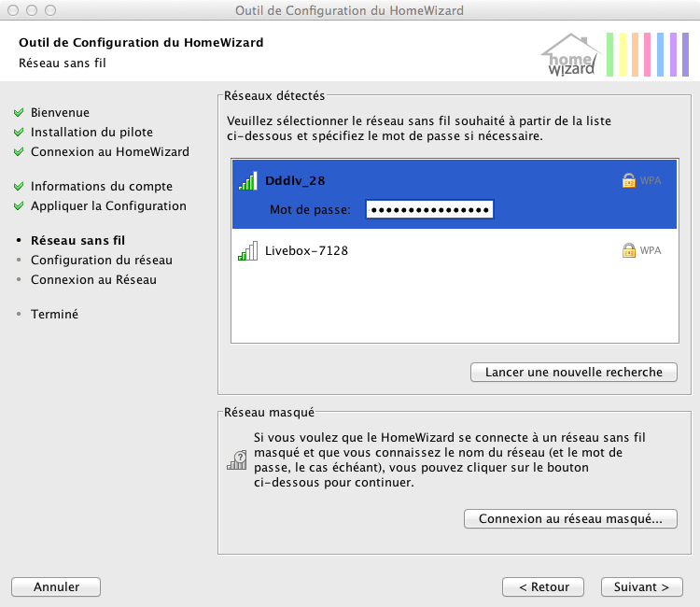Click the Configuration du réseau step
The width and height of the screenshot is (700, 607).
point(102,261)
